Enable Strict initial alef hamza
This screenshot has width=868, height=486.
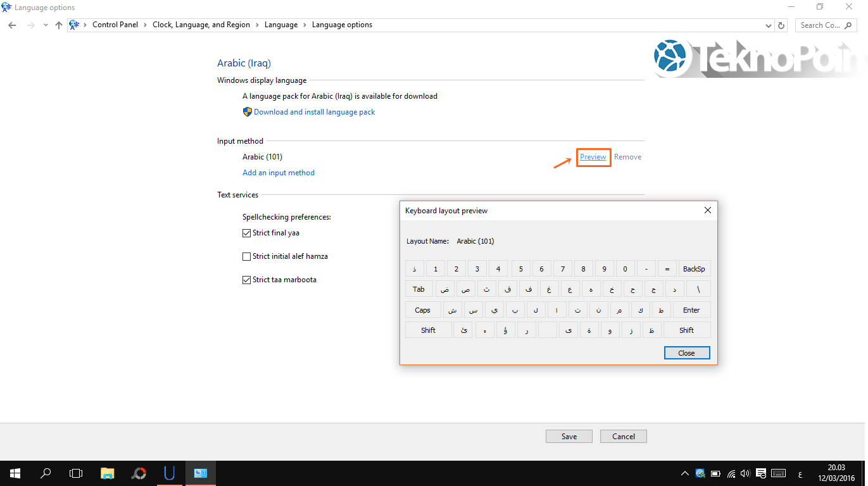click(x=246, y=256)
